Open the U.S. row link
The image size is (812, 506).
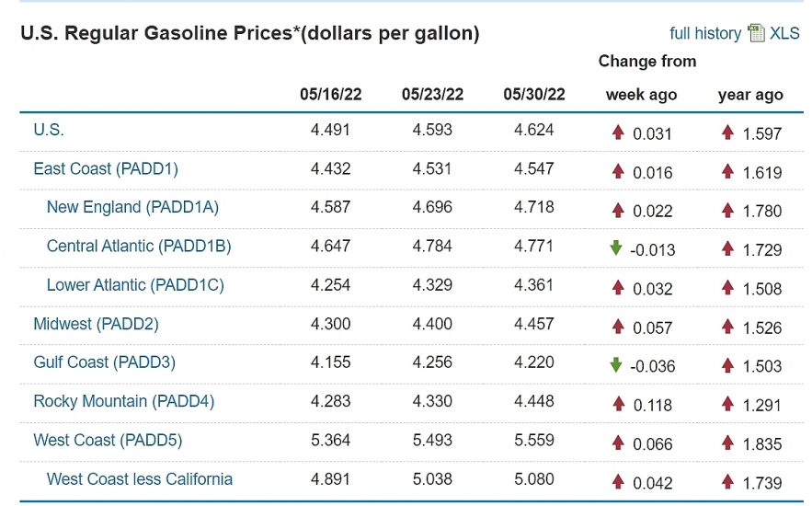pyautogui.click(x=49, y=130)
